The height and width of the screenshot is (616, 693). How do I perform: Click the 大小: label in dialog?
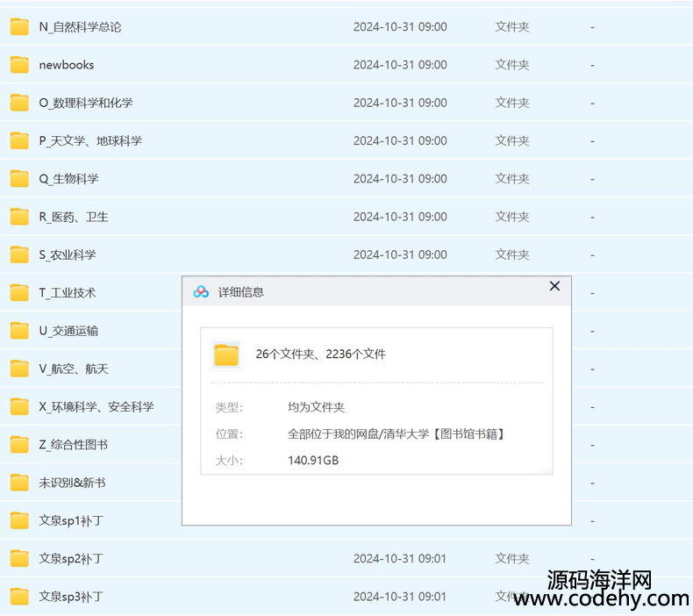click(229, 461)
